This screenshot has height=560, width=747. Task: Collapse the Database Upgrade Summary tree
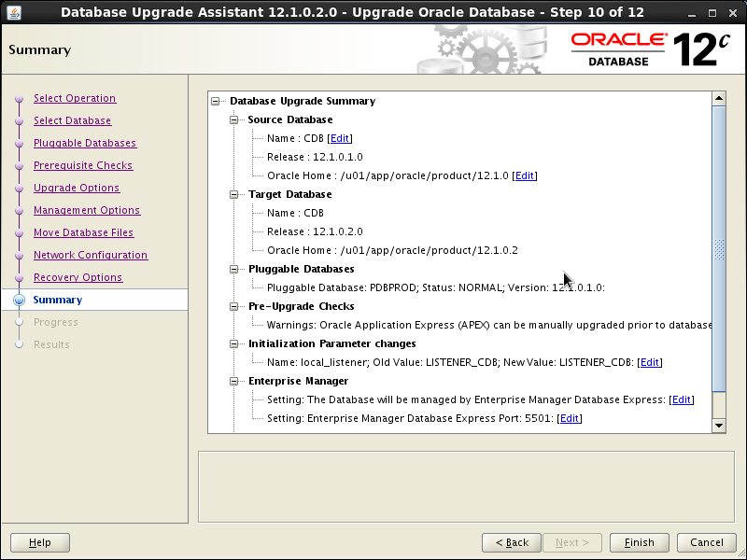(x=215, y=101)
